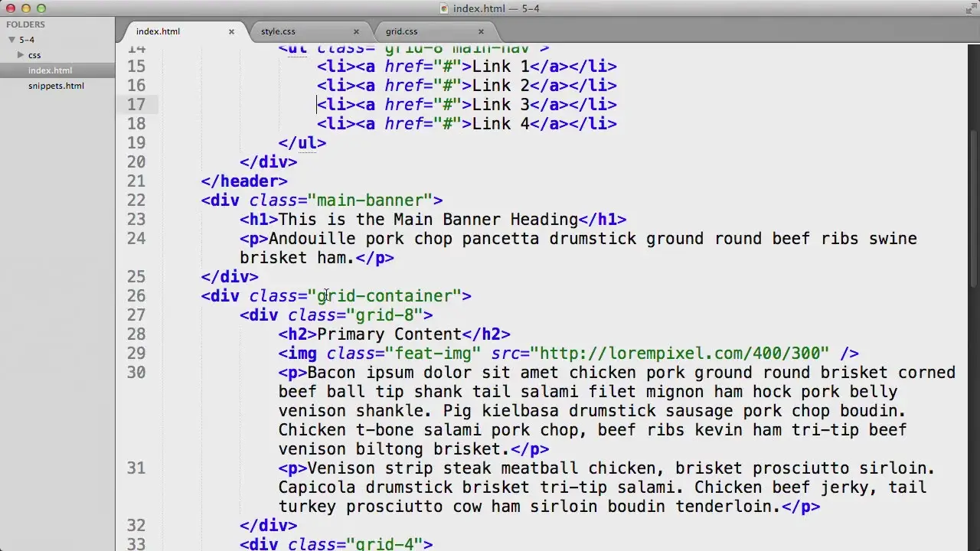Screen dimensions: 980x551
Task: Click the "grid-container" class value
Action: (x=384, y=296)
